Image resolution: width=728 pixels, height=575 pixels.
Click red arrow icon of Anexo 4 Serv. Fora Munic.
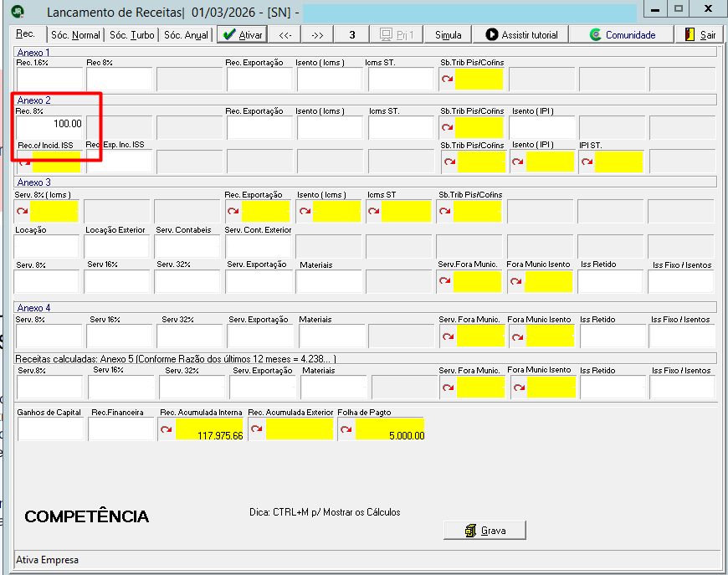click(448, 336)
